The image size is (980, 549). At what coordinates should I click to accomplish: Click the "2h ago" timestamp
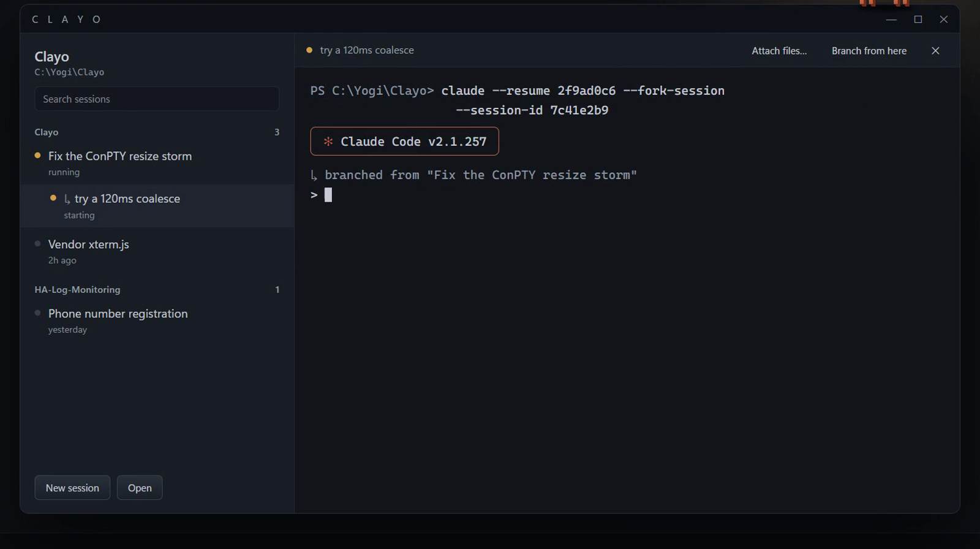coord(62,260)
